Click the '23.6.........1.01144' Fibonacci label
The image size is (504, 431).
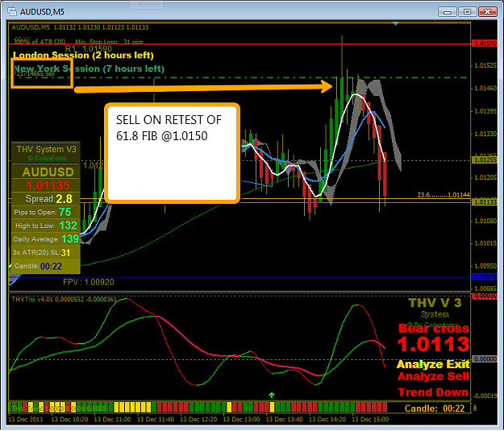(444, 195)
